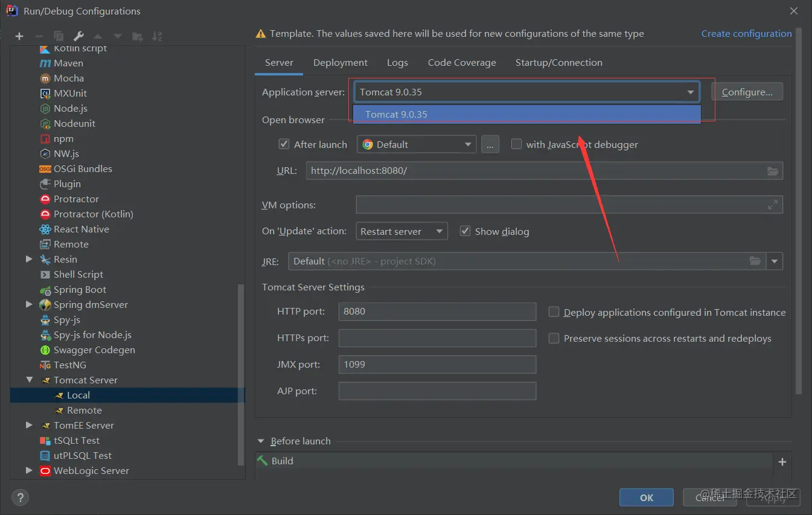Click the question mark help icon
The height and width of the screenshot is (515, 812).
pos(20,497)
